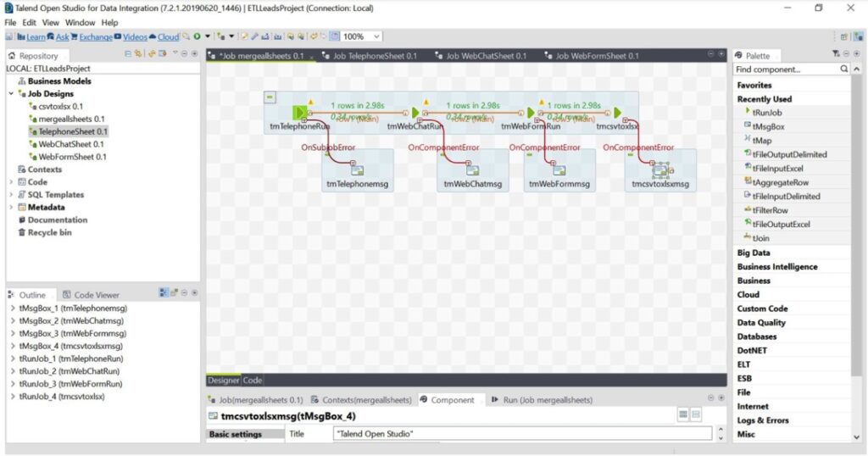Open the Run (Job mergeallsheets) tab
868x456 pixels.
542,399
